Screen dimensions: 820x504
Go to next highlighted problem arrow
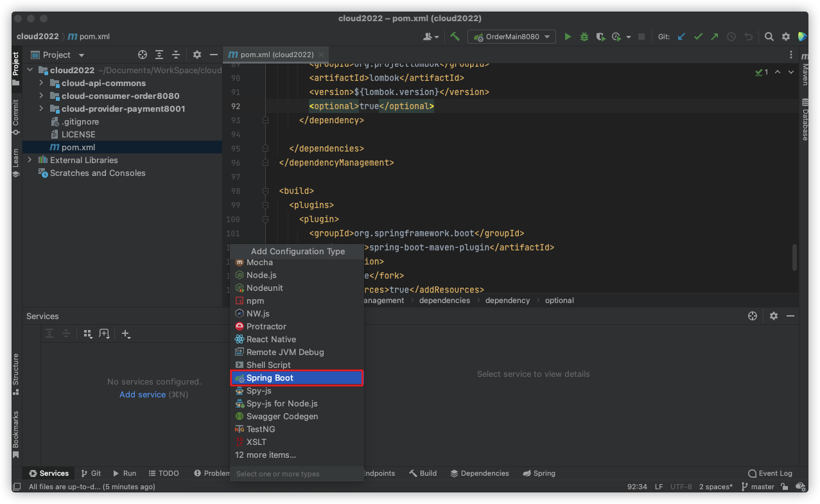click(791, 72)
